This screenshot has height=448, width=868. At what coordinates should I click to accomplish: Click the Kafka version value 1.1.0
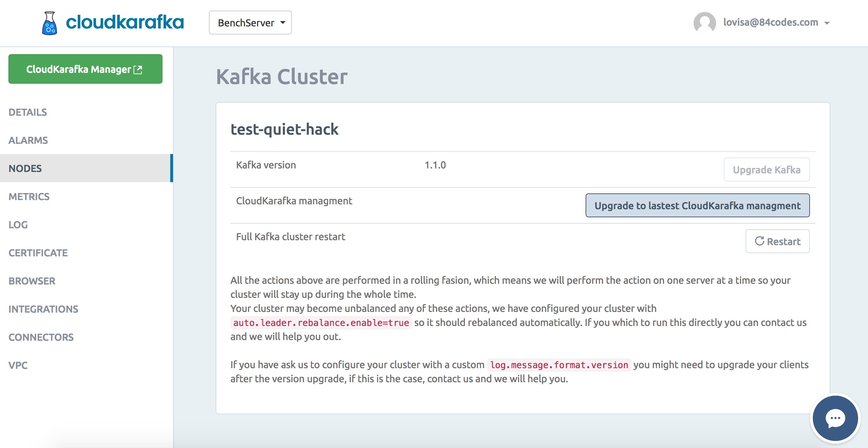pyautogui.click(x=435, y=165)
